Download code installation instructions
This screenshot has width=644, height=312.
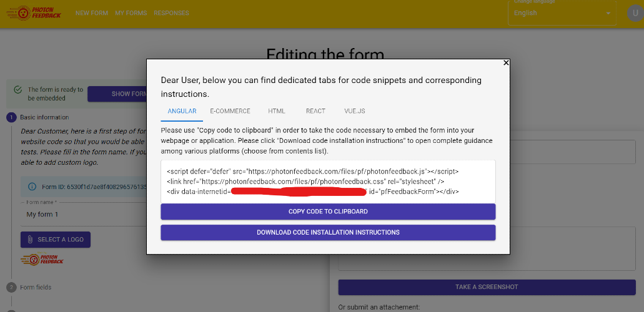328,232
